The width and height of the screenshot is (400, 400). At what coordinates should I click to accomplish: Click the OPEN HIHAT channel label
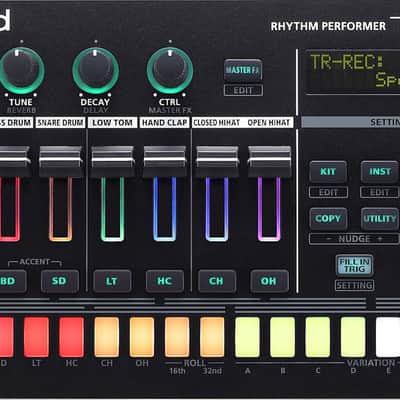[269, 123]
